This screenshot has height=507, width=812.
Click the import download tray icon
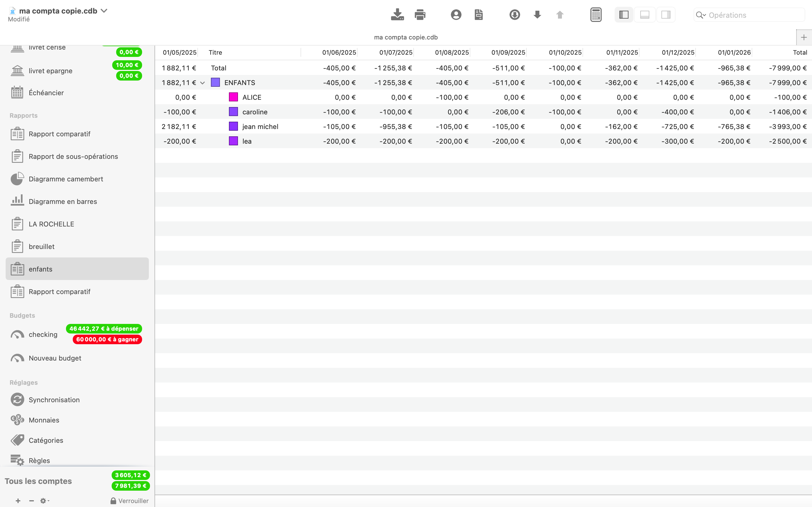pos(397,15)
